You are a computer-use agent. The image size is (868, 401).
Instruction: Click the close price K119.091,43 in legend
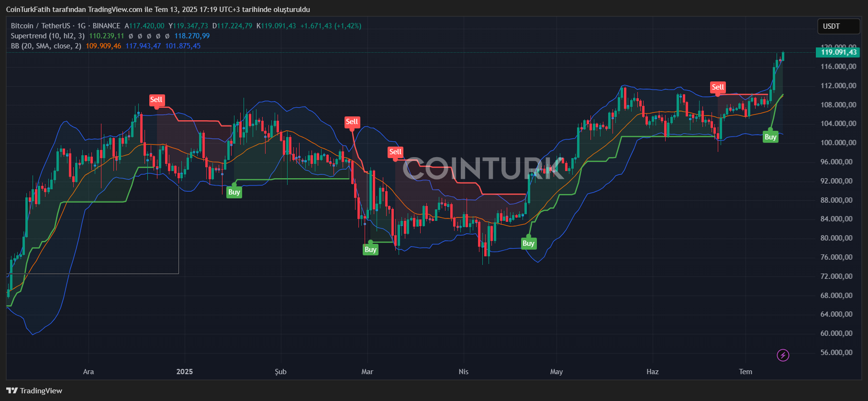276,26
